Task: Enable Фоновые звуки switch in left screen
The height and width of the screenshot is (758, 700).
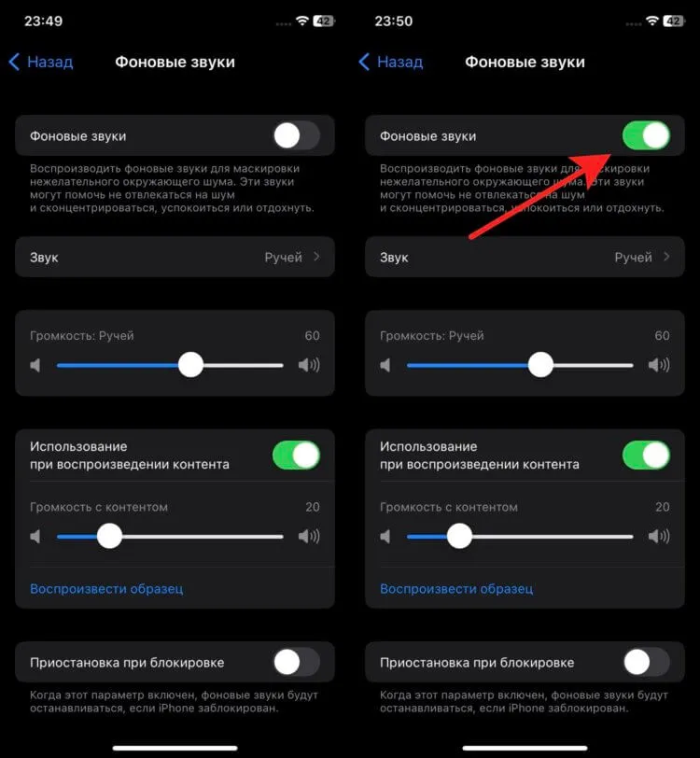Action: click(297, 136)
